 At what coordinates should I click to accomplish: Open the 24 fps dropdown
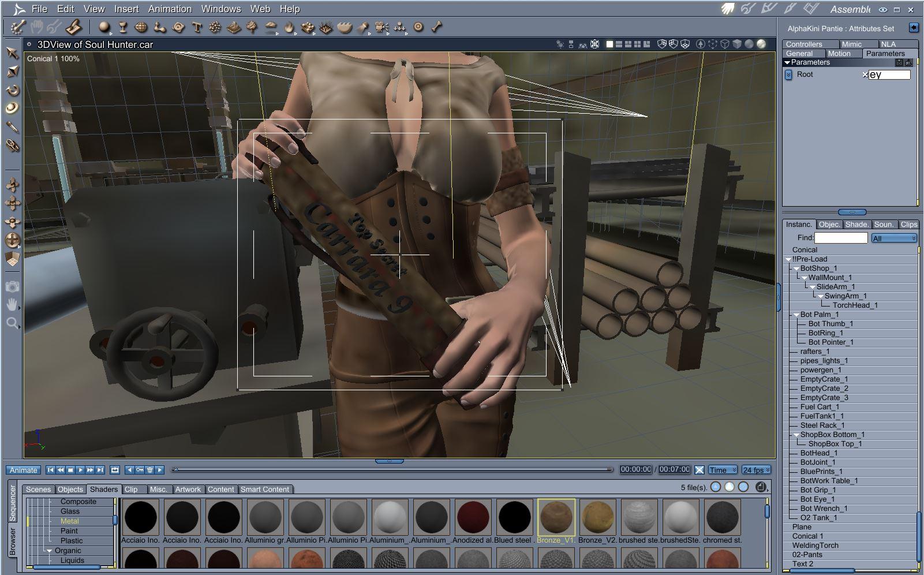tap(757, 470)
